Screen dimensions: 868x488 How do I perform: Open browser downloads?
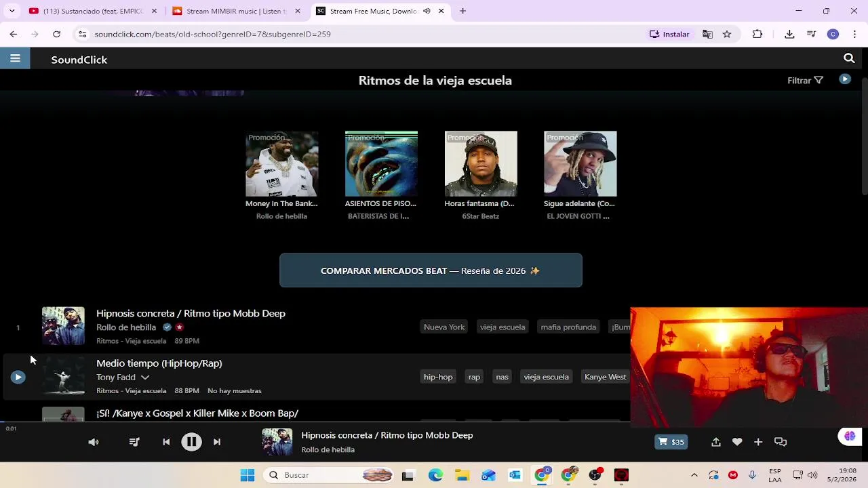(x=789, y=34)
